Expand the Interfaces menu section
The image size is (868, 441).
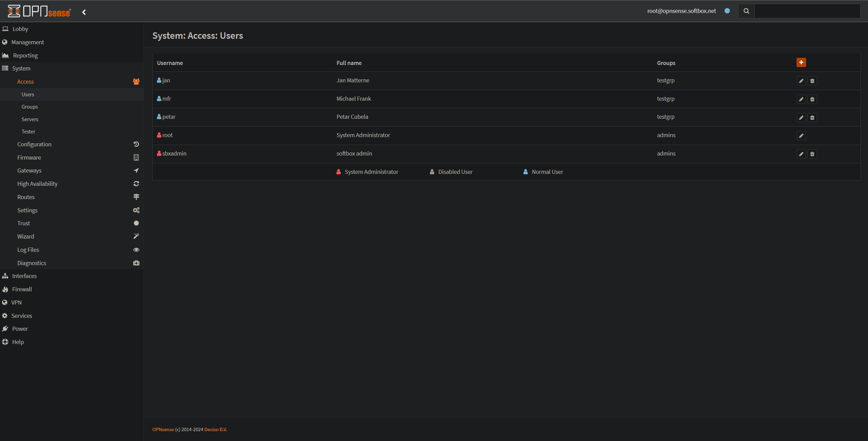24,276
